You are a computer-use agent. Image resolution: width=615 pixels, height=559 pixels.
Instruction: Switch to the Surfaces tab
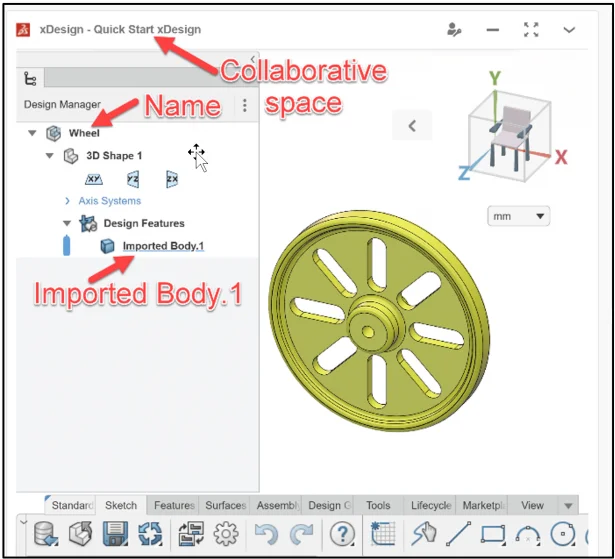[225, 505]
